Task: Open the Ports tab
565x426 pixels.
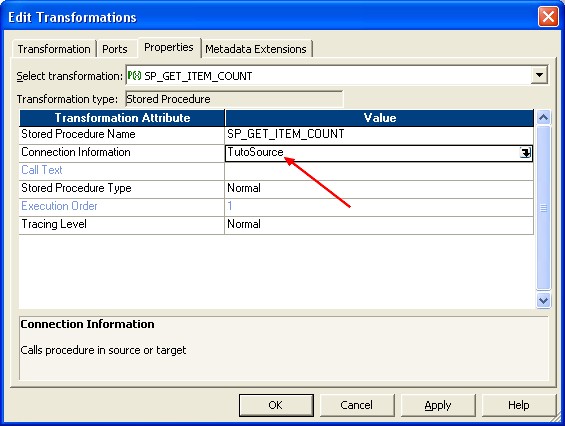Action: pos(115,49)
